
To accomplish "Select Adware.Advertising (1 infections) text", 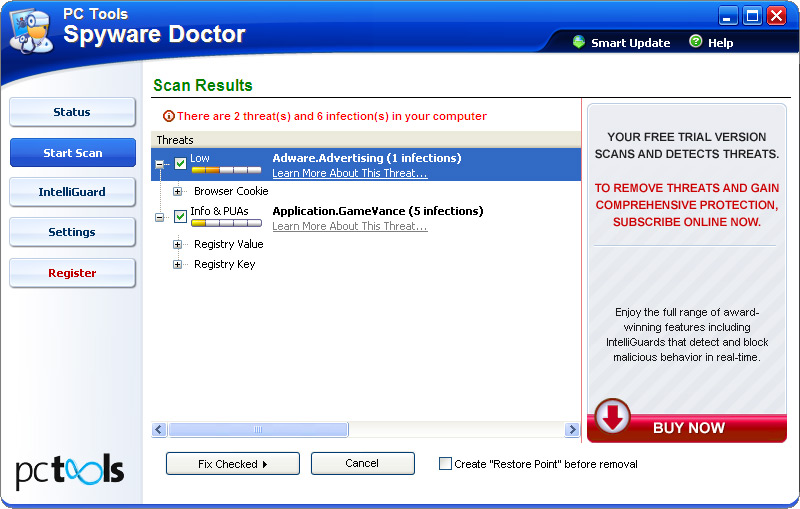I will click(367, 158).
